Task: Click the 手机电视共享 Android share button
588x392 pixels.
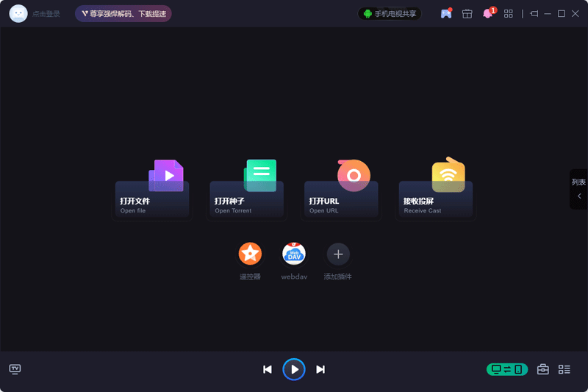Action: pyautogui.click(x=390, y=13)
